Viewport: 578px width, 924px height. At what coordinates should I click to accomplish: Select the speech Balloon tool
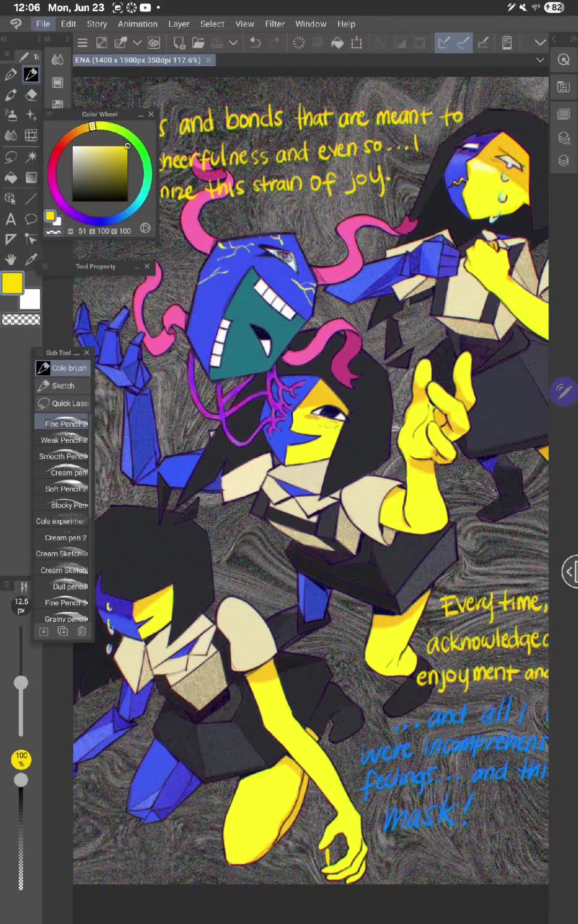point(31,219)
